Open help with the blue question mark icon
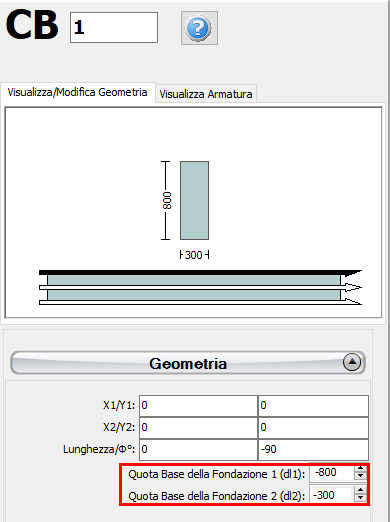 (199, 28)
